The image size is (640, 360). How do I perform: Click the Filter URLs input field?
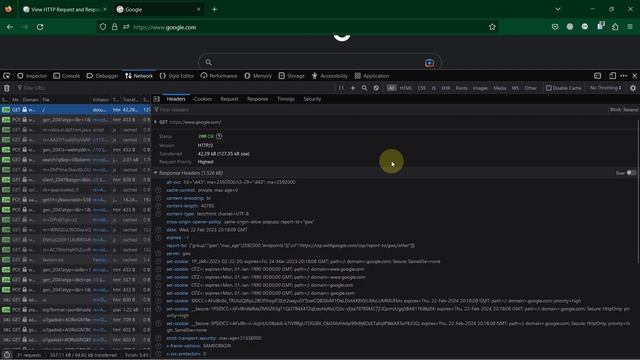(176, 88)
